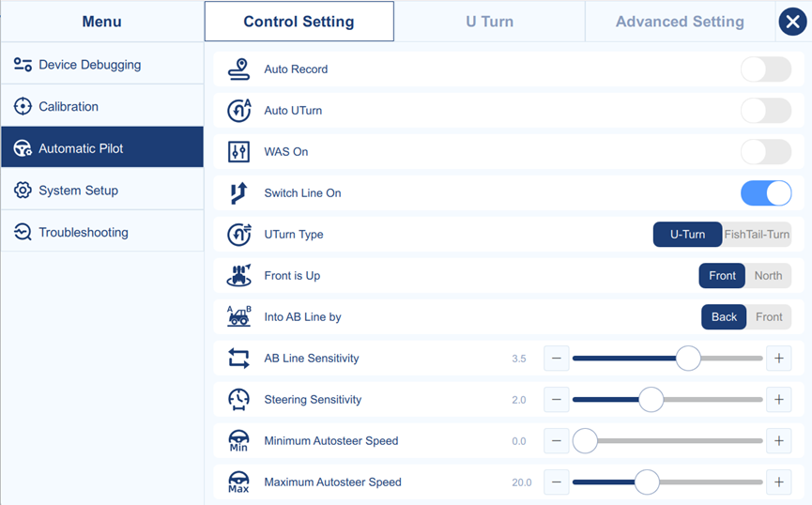The height and width of the screenshot is (505, 812).
Task: Click the Steering Sensitivity value 2.0
Action: point(519,400)
